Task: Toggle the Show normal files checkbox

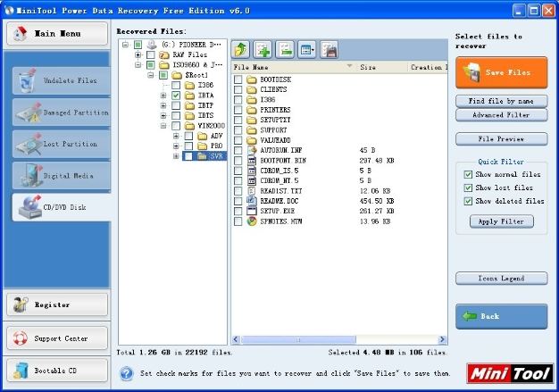Action: pos(468,174)
